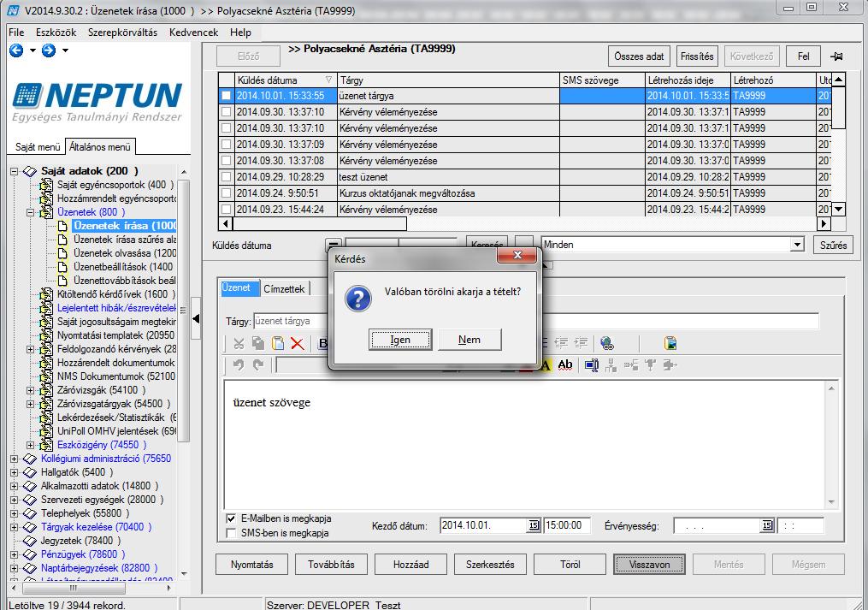Viewport: 868px width, 610px height.
Task: Open back button history dropdown arrow
Action: coord(32,50)
